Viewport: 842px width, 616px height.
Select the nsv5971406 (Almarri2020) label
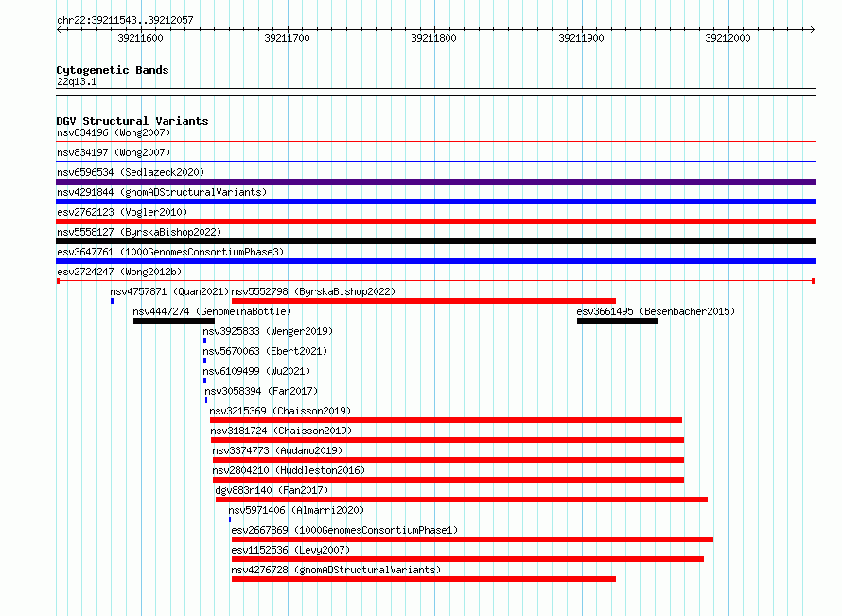pyautogui.click(x=296, y=510)
